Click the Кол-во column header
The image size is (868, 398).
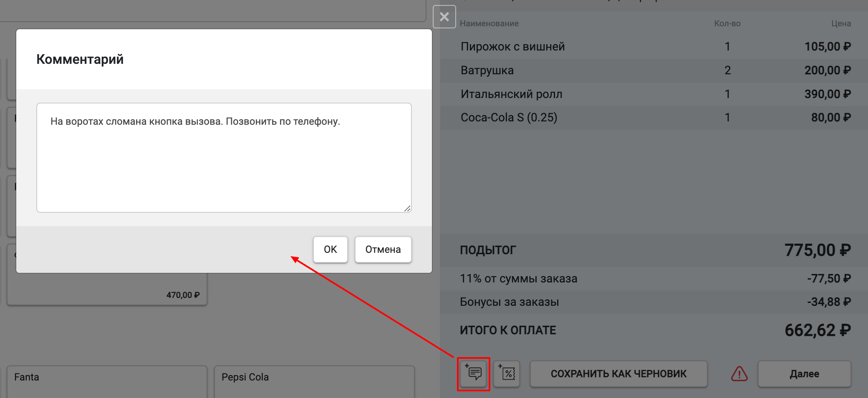(x=727, y=24)
